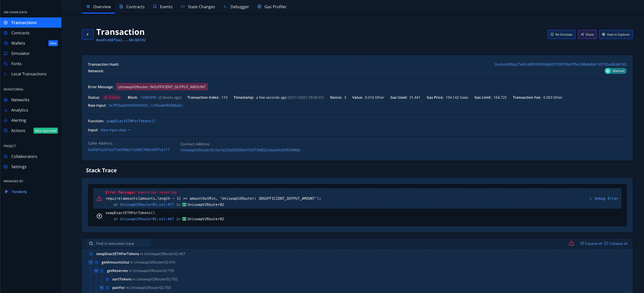Go back with the arrow button
644x293 pixels.
88,35
